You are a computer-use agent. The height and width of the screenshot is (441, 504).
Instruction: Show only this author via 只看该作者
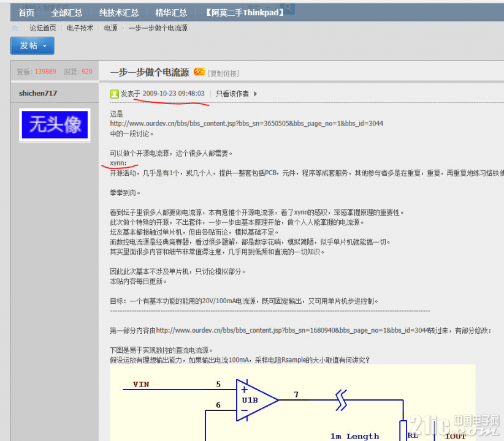pos(232,94)
